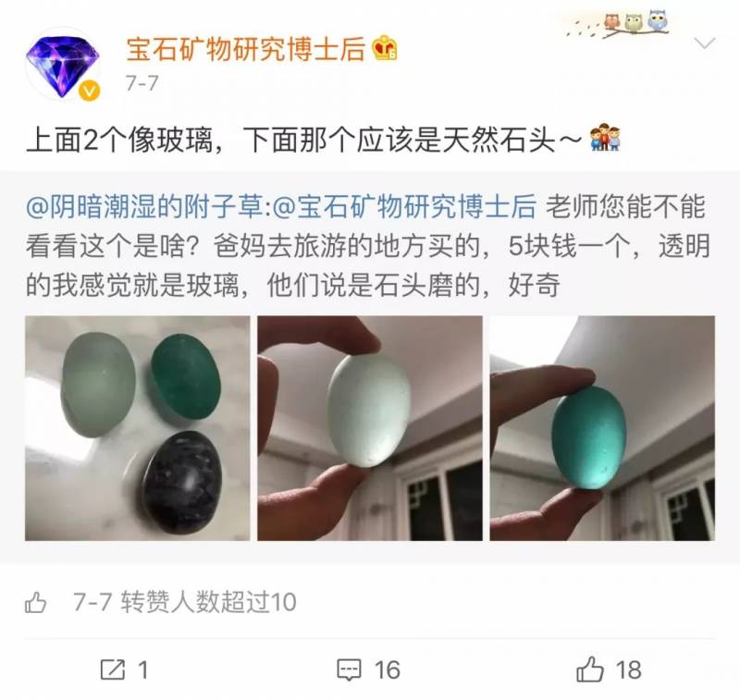The height and width of the screenshot is (700, 740).
Task: Open the 转赞人数超过10 engagement info
Action: pyautogui.click(x=208, y=602)
